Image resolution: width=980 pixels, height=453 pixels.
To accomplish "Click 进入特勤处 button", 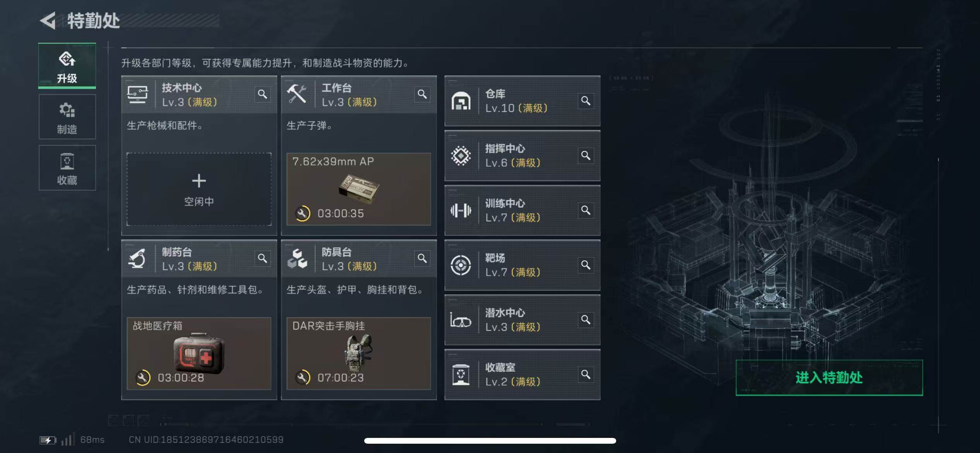I will [x=829, y=377].
